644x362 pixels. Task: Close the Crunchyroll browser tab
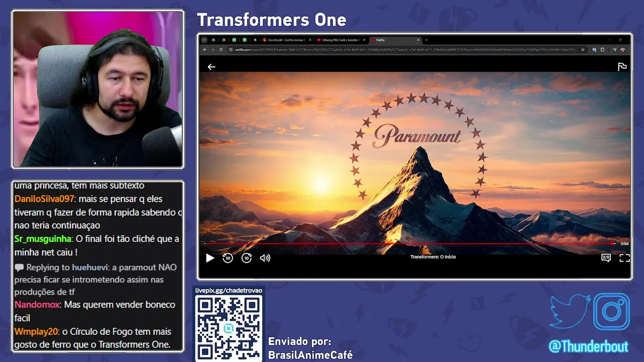click(x=310, y=40)
